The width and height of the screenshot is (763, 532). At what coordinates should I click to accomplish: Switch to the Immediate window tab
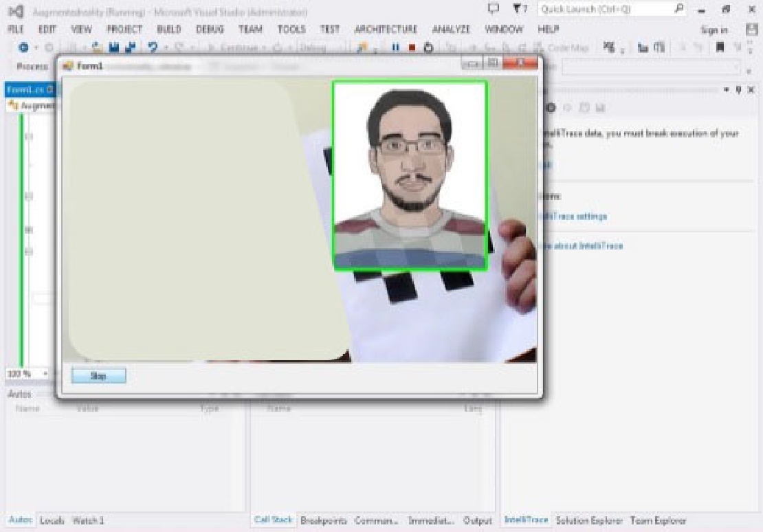click(431, 520)
